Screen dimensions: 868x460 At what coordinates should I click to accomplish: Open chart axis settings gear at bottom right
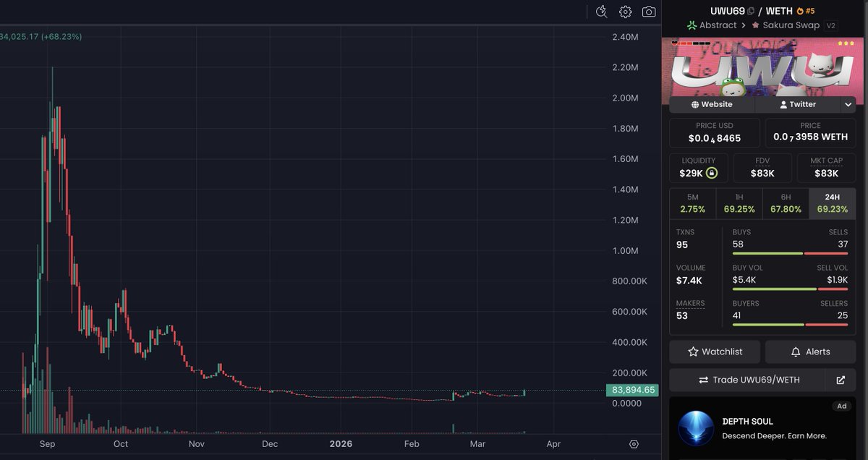[x=634, y=444]
